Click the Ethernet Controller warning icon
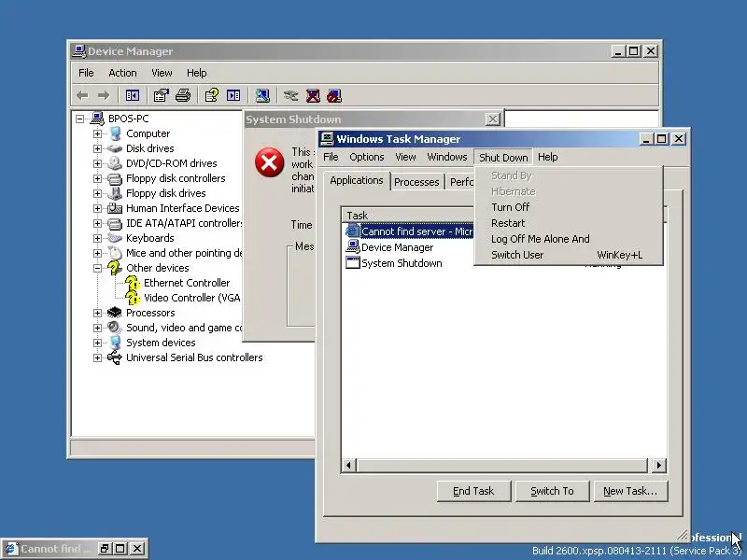747x560 pixels. pos(133,283)
